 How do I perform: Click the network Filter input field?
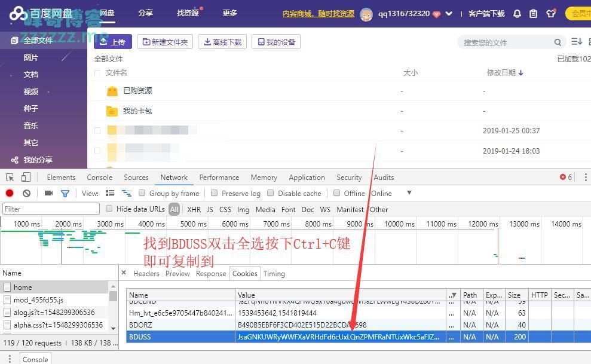[x=51, y=209]
